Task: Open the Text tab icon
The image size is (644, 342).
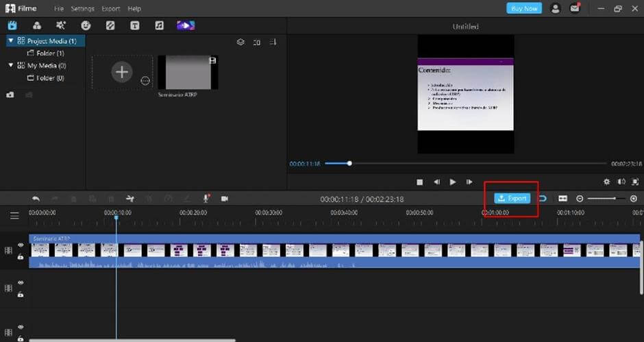Action: (x=135, y=25)
